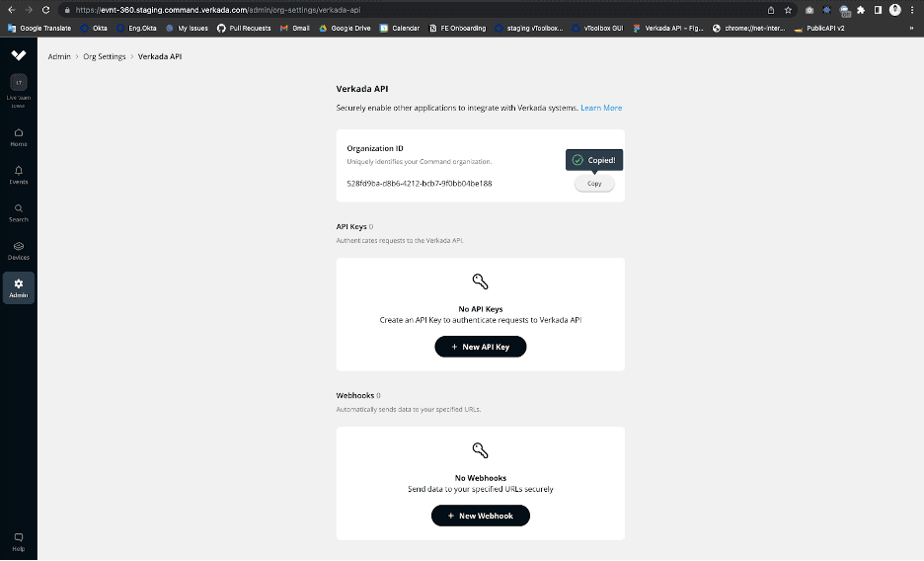Open Okta bookmark
Image resolution: width=924 pixels, height=561 pixels.
coord(95,28)
